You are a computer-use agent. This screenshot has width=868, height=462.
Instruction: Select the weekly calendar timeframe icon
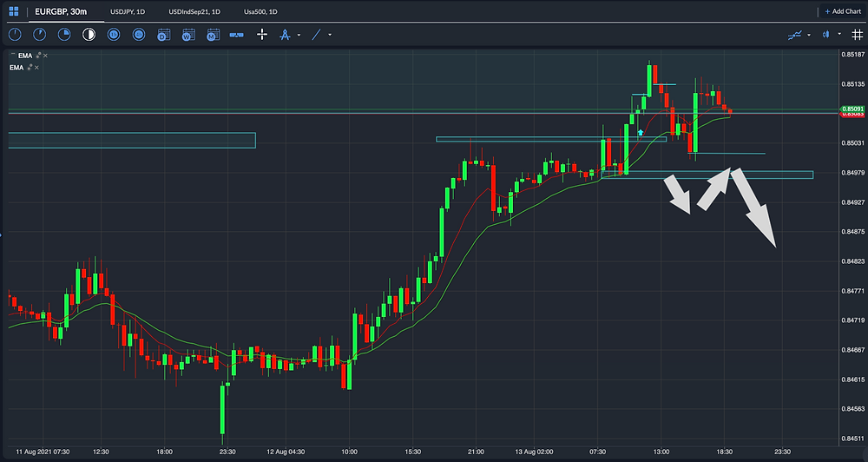pyautogui.click(x=188, y=35)
